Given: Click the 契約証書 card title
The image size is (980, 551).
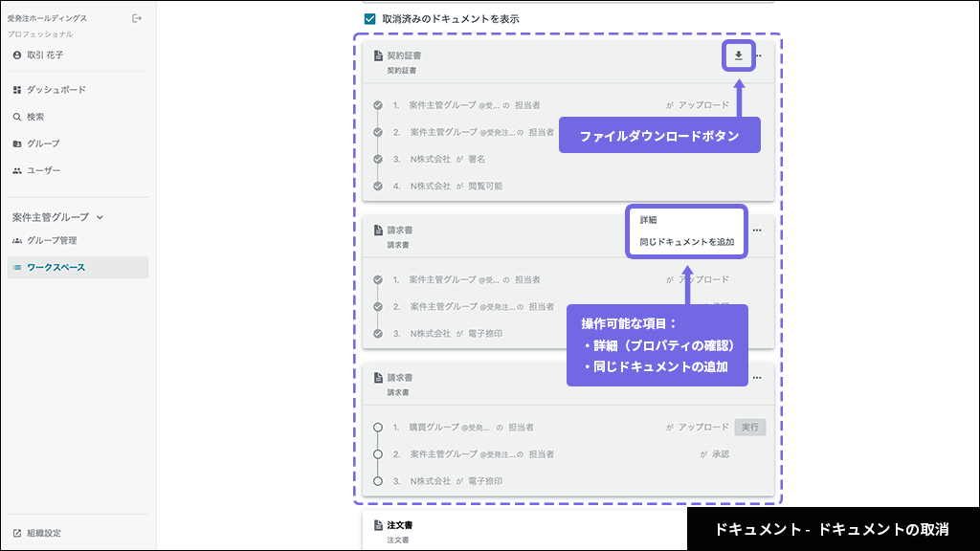Looking at the screenshot, I should point(404,55).
